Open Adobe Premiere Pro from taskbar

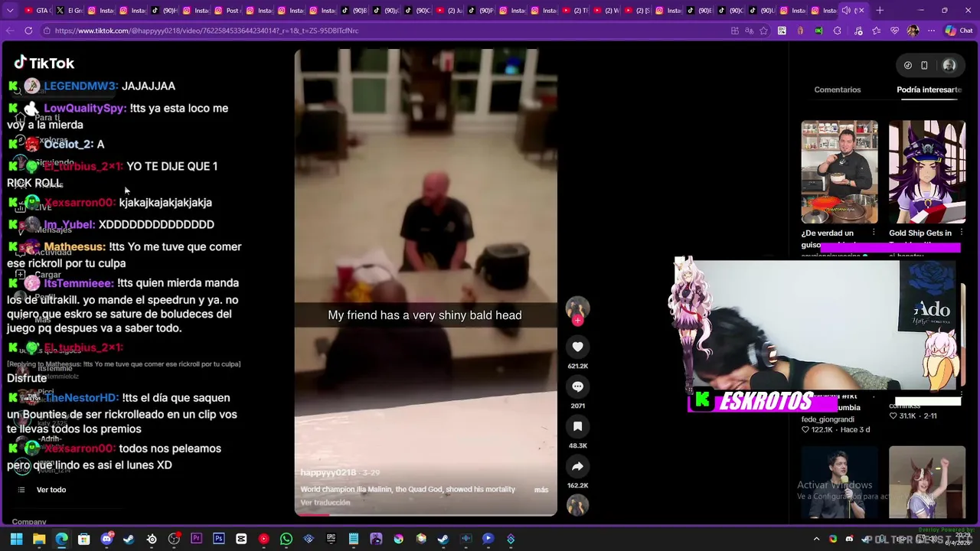click(196, 540)
